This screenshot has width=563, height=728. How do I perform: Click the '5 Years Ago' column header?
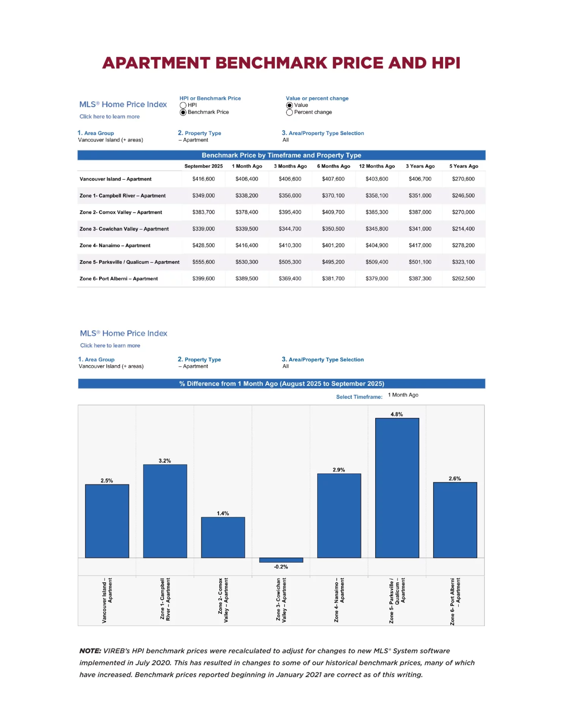pyautogui.click(x=464, y=166)
